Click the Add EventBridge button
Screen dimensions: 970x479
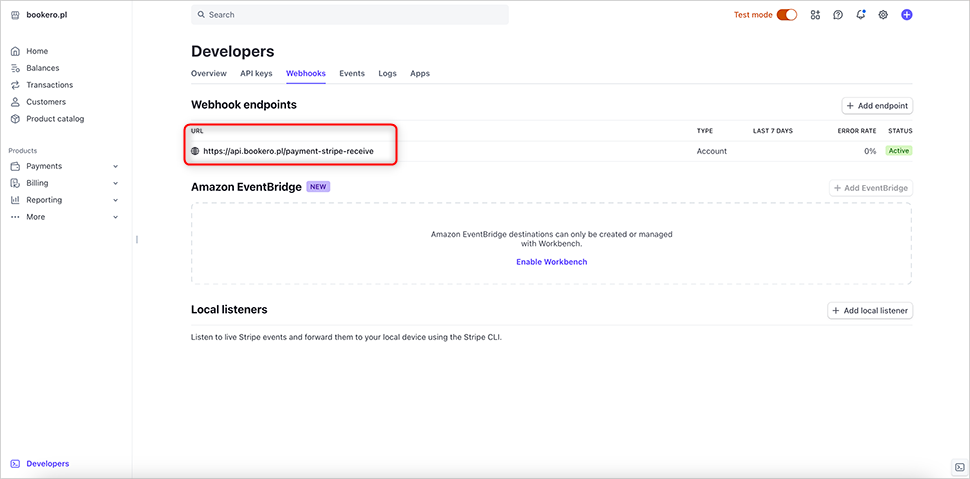[x=871, y=188]
